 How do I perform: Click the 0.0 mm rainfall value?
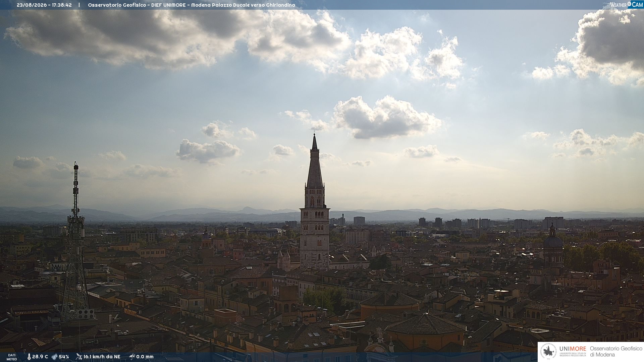coord(145,357)
